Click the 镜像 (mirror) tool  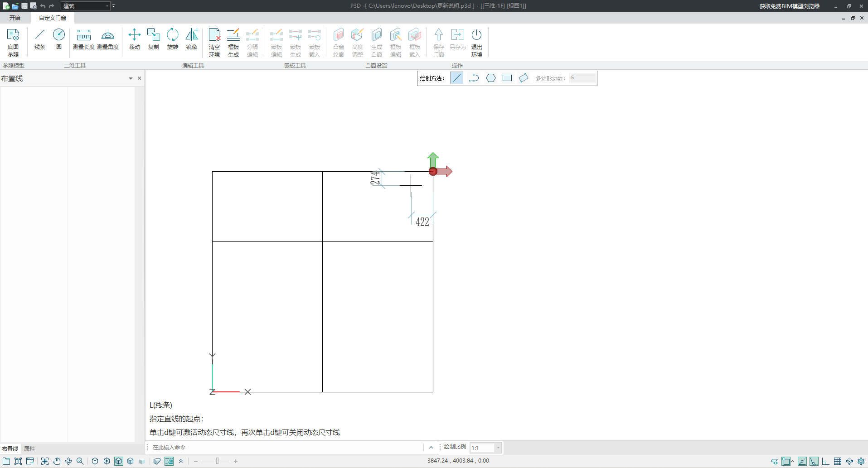192,39
